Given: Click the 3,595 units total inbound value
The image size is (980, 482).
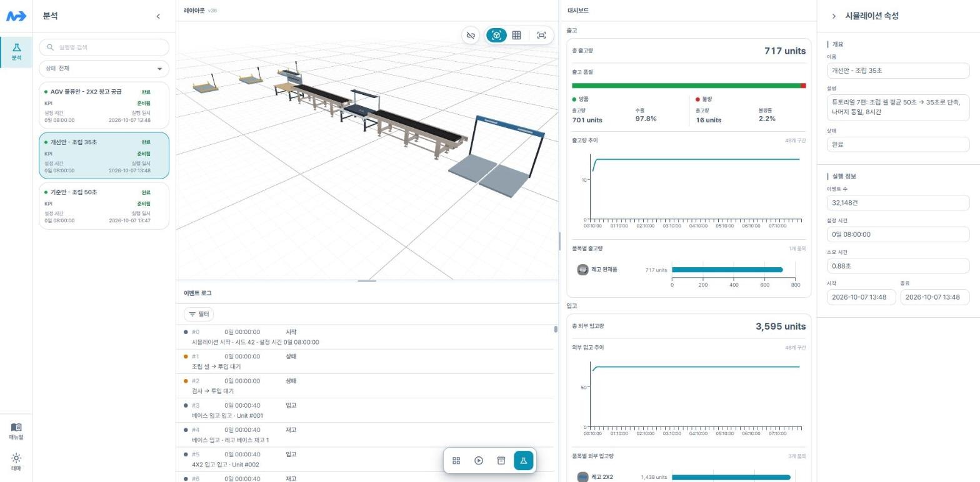Looking at the screenshot, I should (781, 327).
